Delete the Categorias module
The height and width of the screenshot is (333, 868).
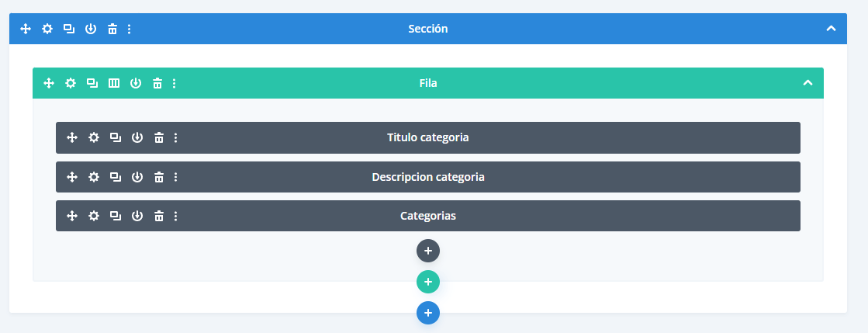coord(159,216)
